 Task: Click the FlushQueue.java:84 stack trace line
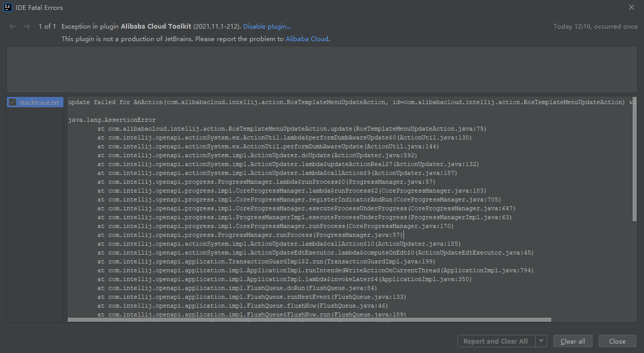pyautogui.click(x=237, y=288)
